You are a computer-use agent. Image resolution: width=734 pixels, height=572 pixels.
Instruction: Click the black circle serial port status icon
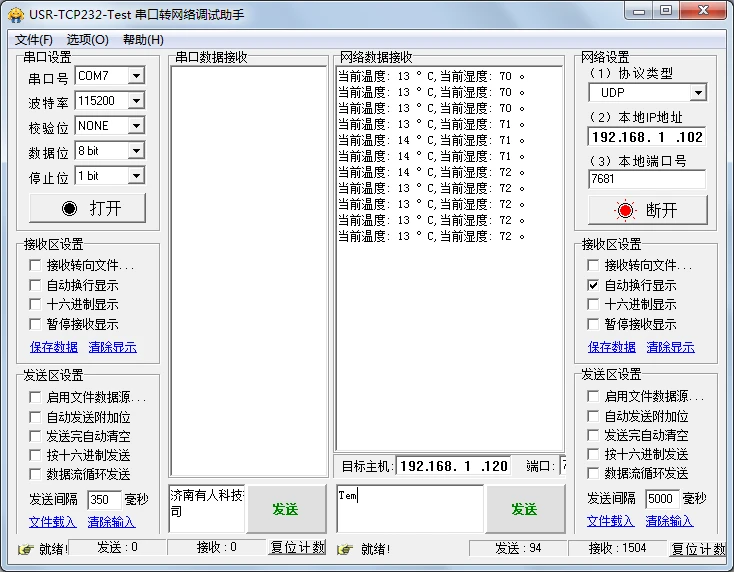(69, 208)
